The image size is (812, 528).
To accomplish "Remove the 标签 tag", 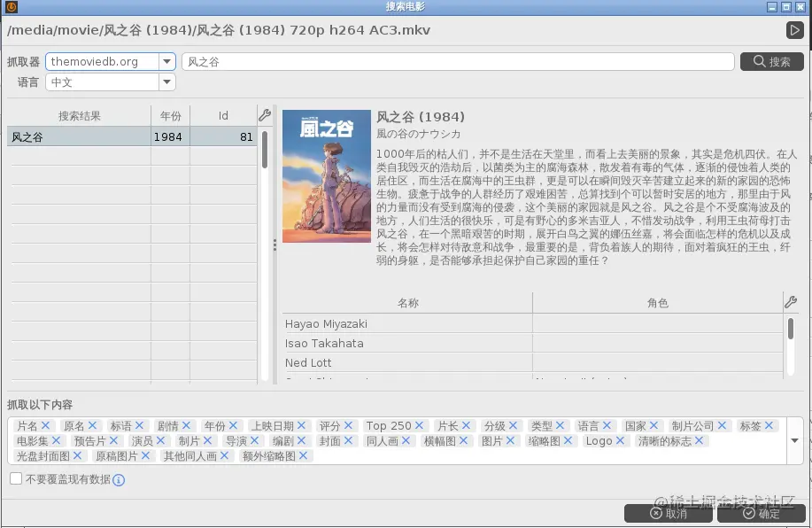I will tap(769, 425).
